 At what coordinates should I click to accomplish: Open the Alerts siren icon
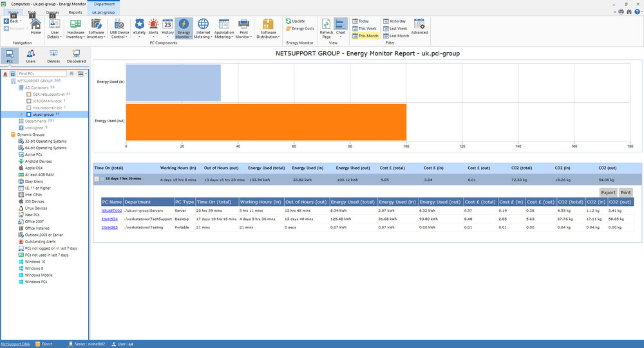click(153, 28)
